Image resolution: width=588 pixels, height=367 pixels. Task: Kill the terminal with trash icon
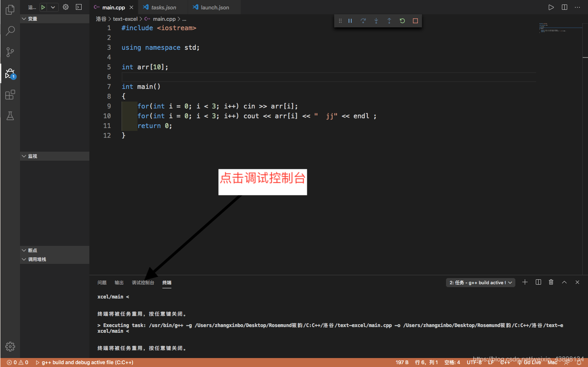coord(551,282)
